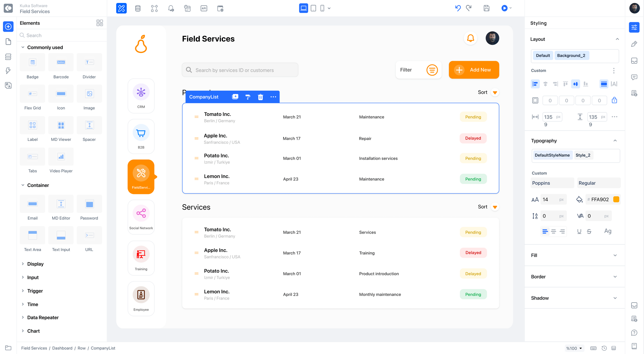Image resolution: width=644 pixels, height=354 pixels.
Task: Click the notification bell in Field Services
Action: click(x=470, y=38)
